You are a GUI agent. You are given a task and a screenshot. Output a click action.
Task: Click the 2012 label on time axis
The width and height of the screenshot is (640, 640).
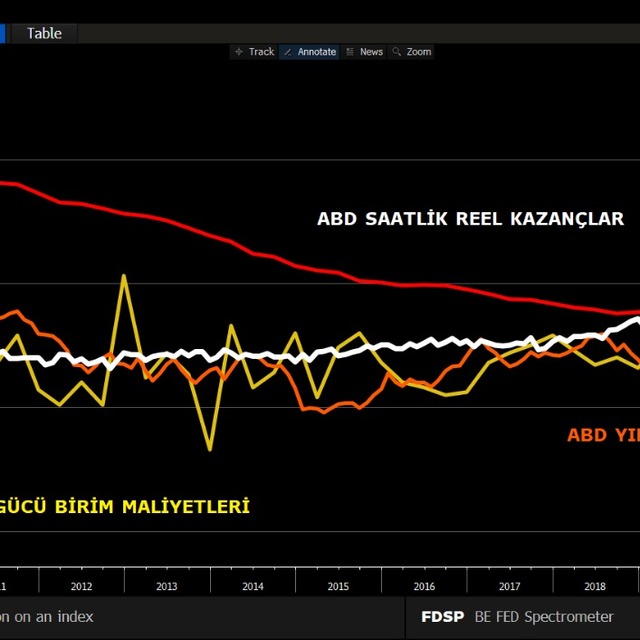pos(82,586)
